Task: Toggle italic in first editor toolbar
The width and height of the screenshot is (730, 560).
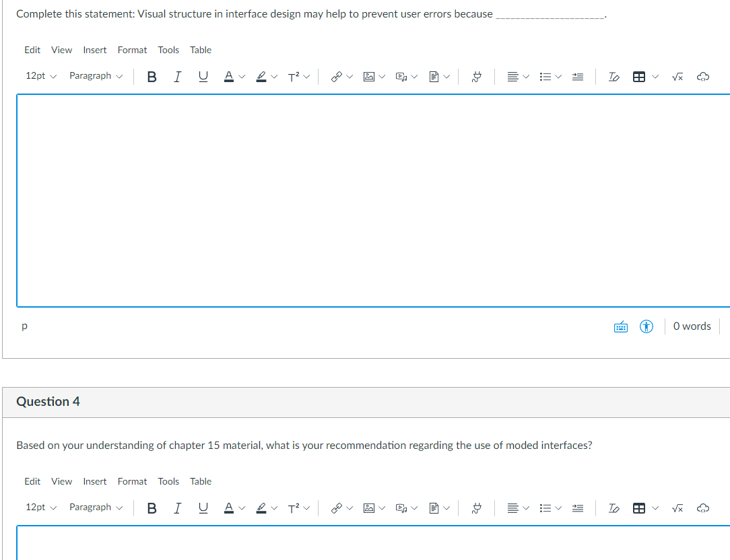Action: pos(177,77)
